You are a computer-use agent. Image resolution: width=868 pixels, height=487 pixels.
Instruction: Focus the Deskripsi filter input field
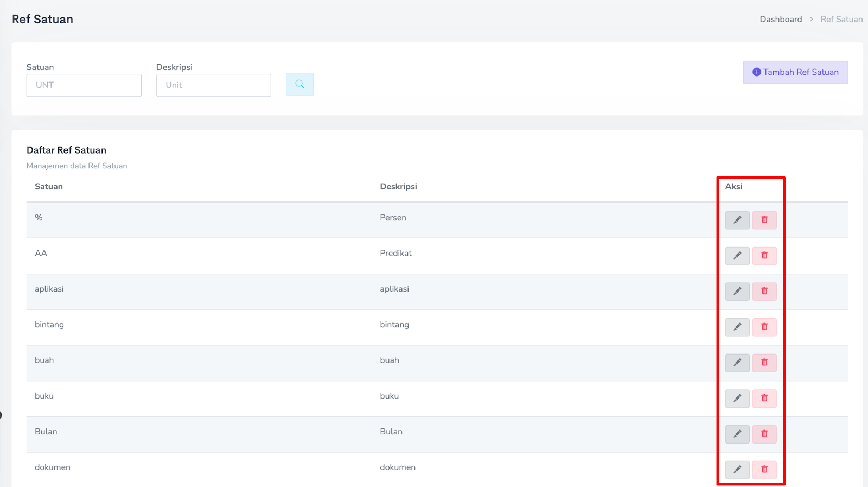[214, 85]
